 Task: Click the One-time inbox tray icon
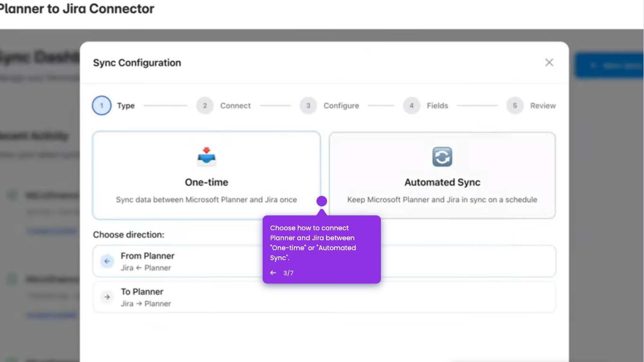(206, 157)
